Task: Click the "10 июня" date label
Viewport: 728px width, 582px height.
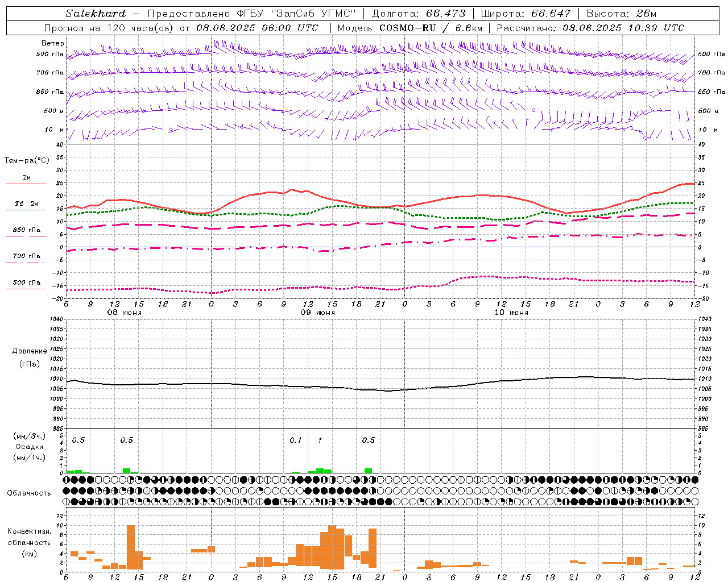Action: pos(511,313)
